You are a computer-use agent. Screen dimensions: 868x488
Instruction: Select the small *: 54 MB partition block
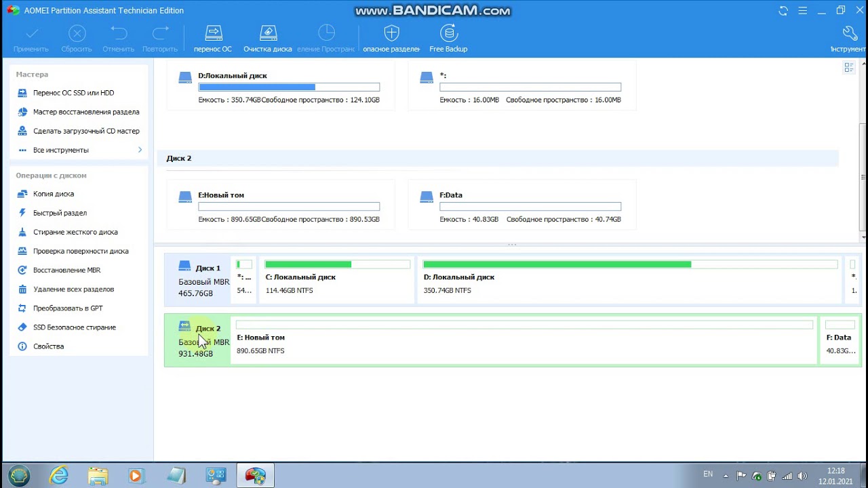click(244, 279)
